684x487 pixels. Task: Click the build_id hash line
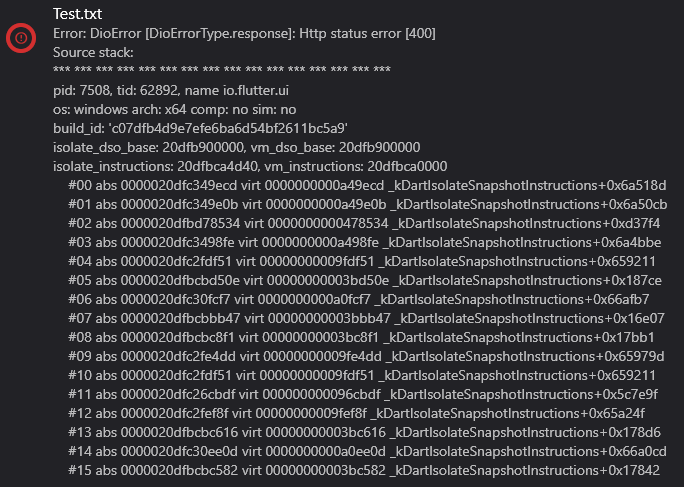point(200,128)
